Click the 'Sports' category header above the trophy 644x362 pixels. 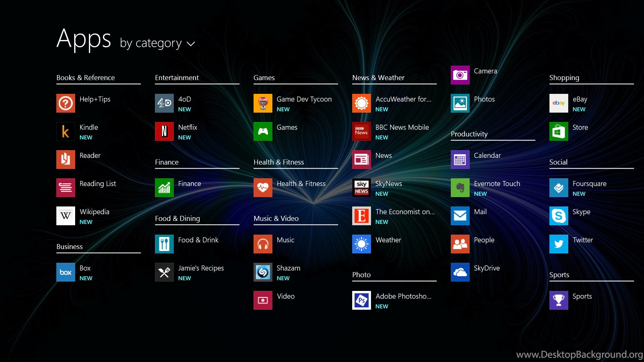tap(559, 275)
